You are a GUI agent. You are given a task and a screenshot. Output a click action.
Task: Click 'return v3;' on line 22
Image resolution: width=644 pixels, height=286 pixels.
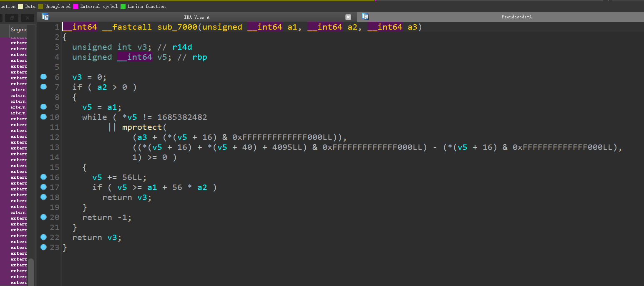tap(97, 238)
